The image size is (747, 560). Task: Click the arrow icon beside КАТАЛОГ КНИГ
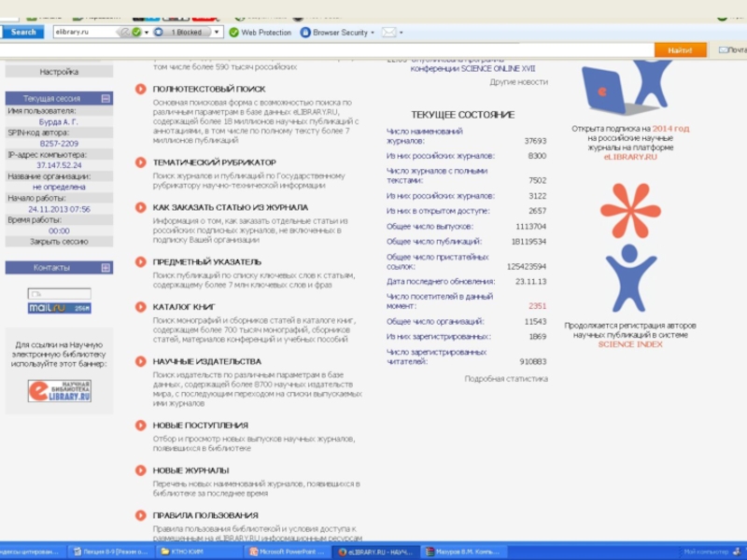click(140, 306)
